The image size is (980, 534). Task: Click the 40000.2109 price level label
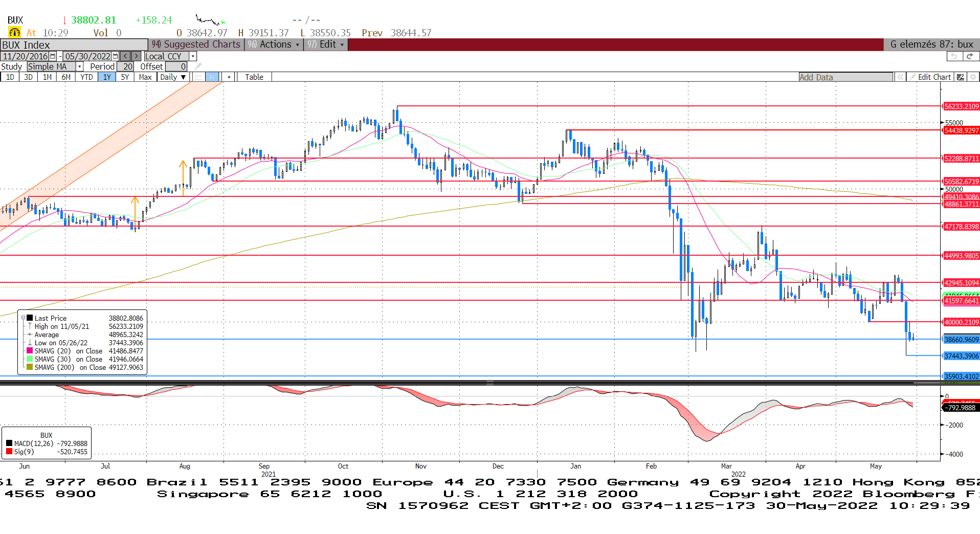pos(961,322)
